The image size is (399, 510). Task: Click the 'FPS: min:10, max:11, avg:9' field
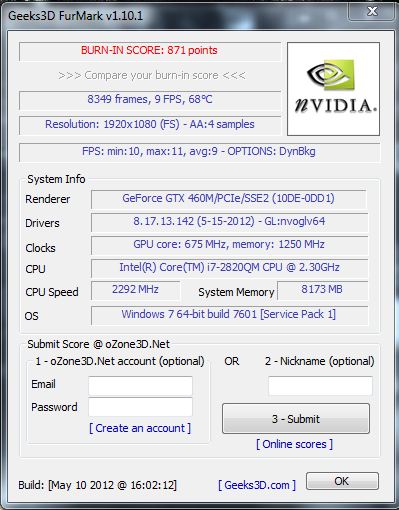click(x=199, y=152)
